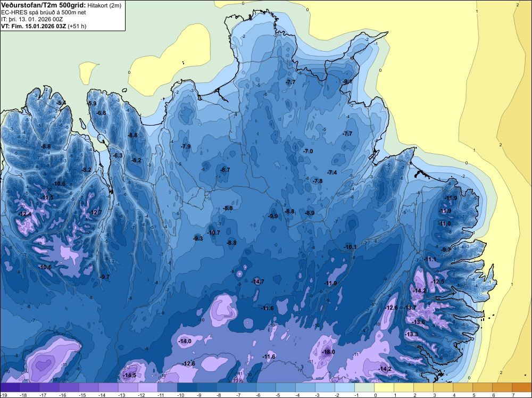The image size is (532, 398).
Task: Select the -5.4 temperature reading
Action: click(61, 103)
